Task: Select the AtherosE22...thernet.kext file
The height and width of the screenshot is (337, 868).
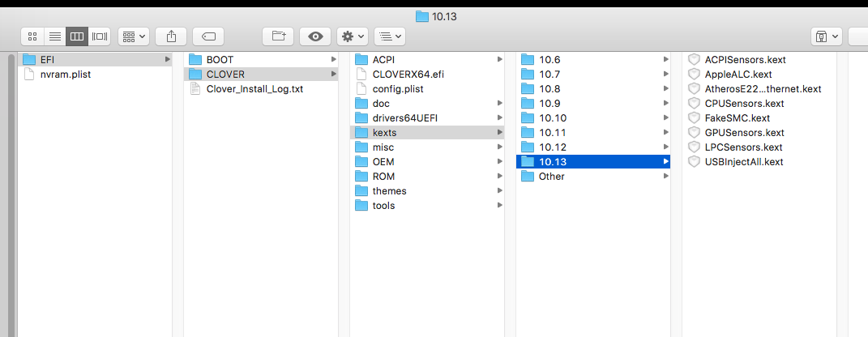Action: click(759, 88)
